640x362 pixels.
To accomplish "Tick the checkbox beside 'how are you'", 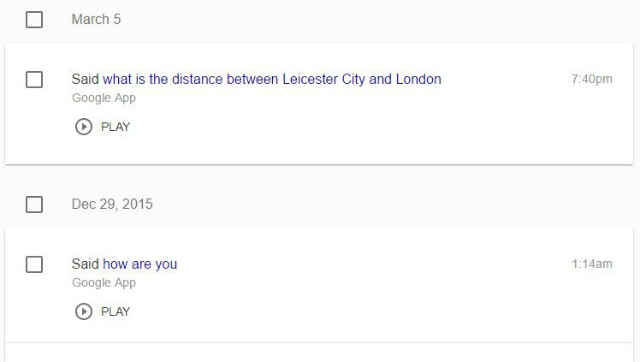I will (34, 264).
